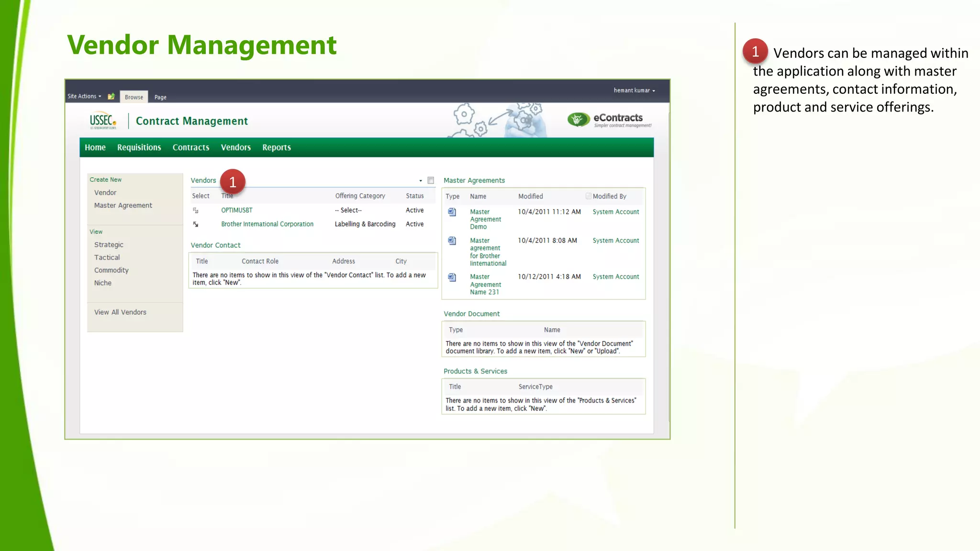Click the select icon for Brother International row
The height and width of the screenshot is (551, 980).
click(x=195, y=224)
